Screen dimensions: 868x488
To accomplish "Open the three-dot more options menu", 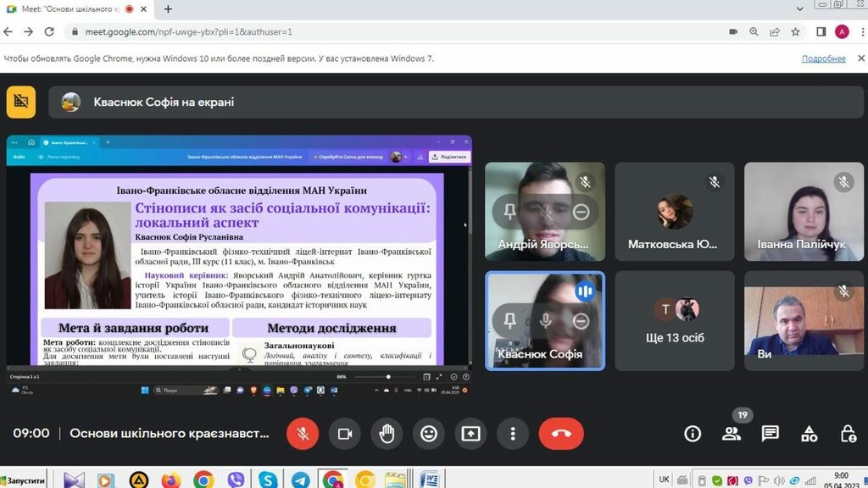I will (x=513, y=434).
